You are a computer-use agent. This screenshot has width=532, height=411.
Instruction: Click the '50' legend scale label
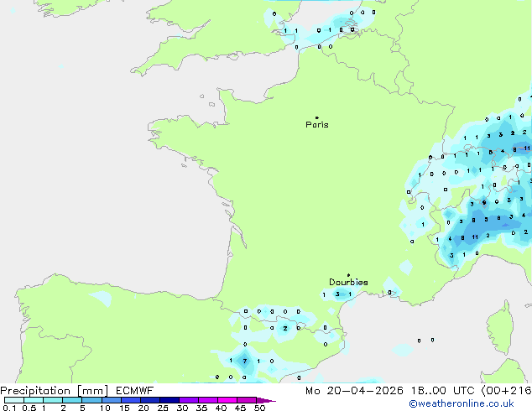[x=259, y=408]
